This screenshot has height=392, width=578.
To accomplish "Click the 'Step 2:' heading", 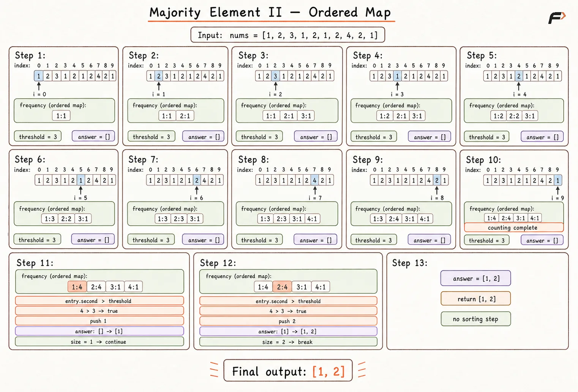I will click(144, 55).
